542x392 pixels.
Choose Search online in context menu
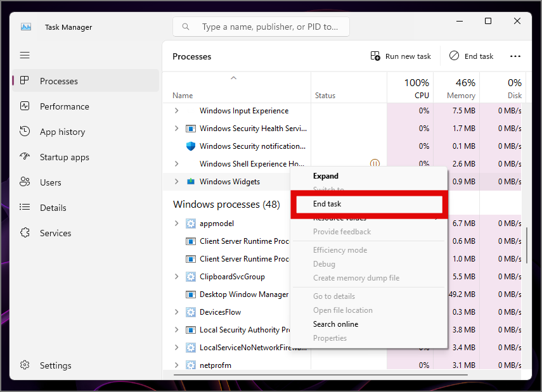369,324
